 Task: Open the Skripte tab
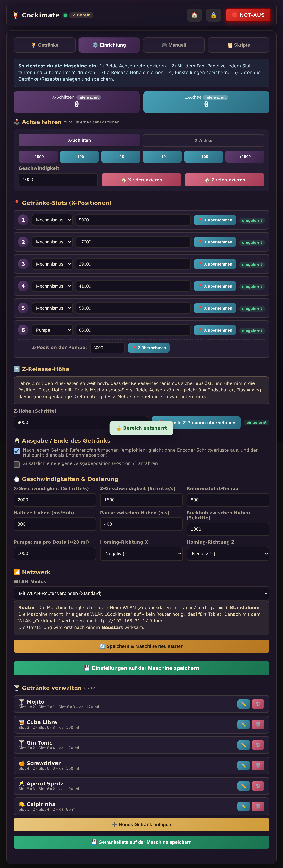(239, 45)
